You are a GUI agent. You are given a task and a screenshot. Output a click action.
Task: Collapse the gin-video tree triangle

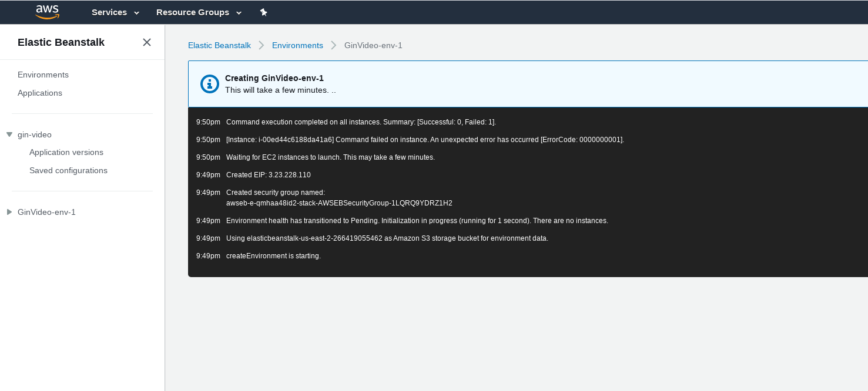coord(9,134)
